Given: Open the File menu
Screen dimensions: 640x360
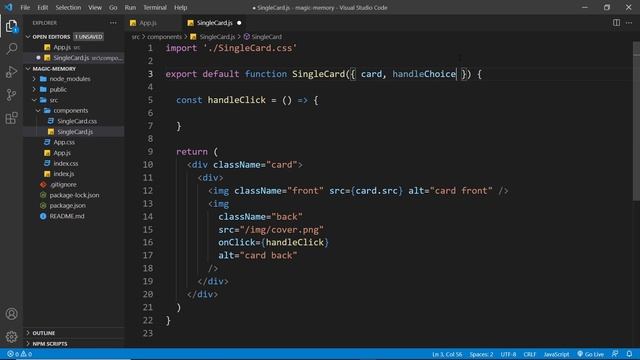Looking at the screenshot, I should [25, 7].
